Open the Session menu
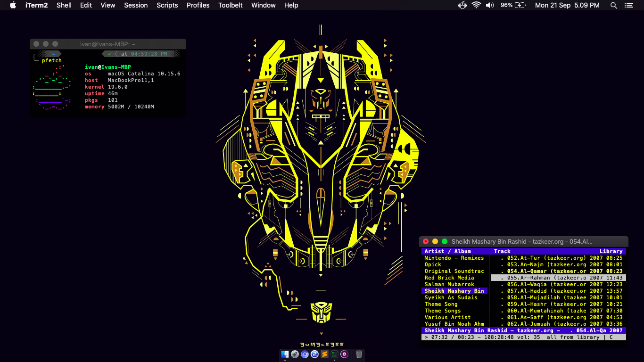Image resolution: width=644 pixels, height=362 pixels. point(136,5)
